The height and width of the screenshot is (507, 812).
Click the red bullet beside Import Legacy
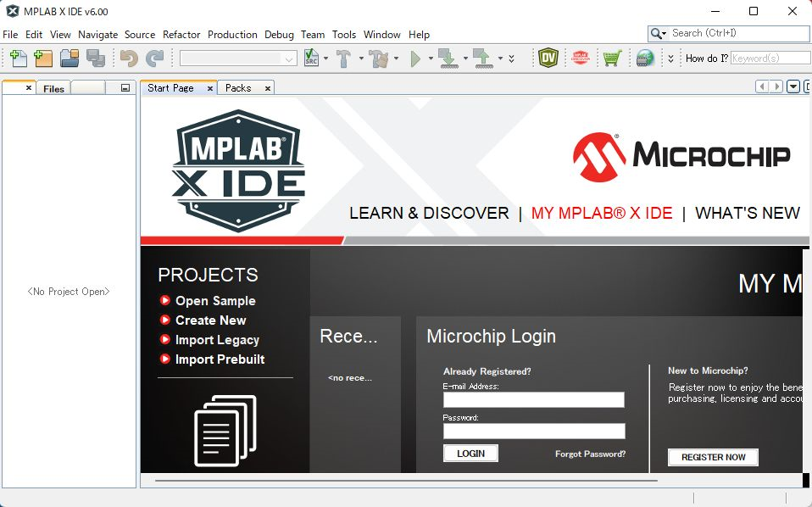165,340
